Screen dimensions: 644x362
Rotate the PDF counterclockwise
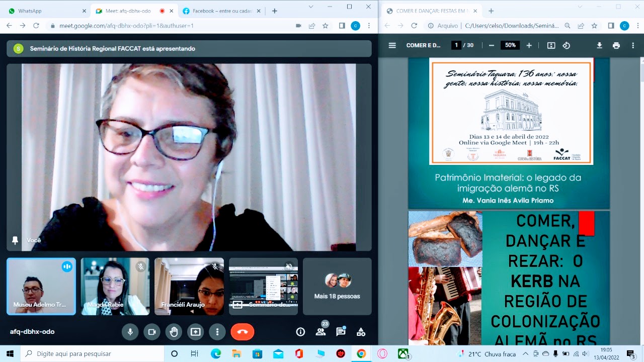(x=567, y=45)
